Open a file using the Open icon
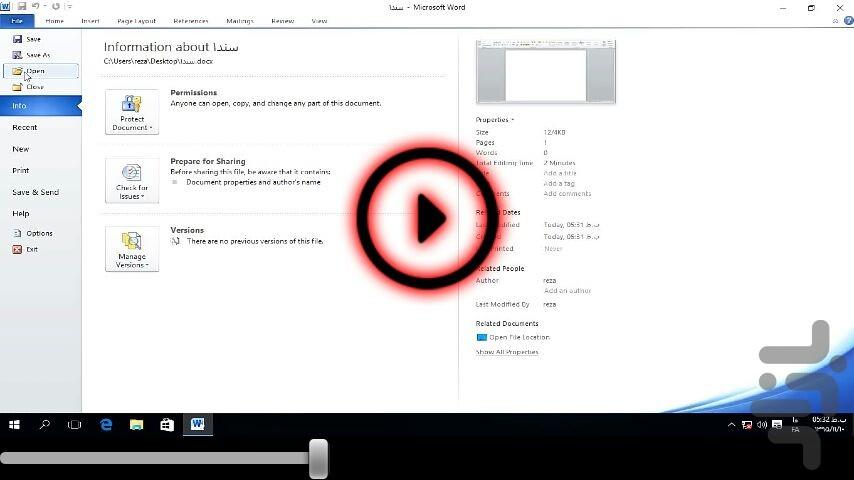This screenshot has width=854, height=480. [x=18, y=71]
